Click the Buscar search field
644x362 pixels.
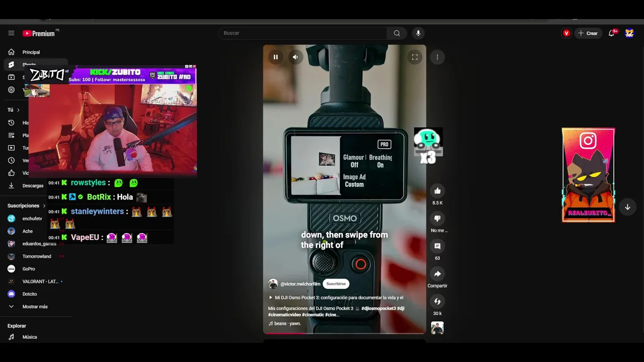click(x=302, y=33)
